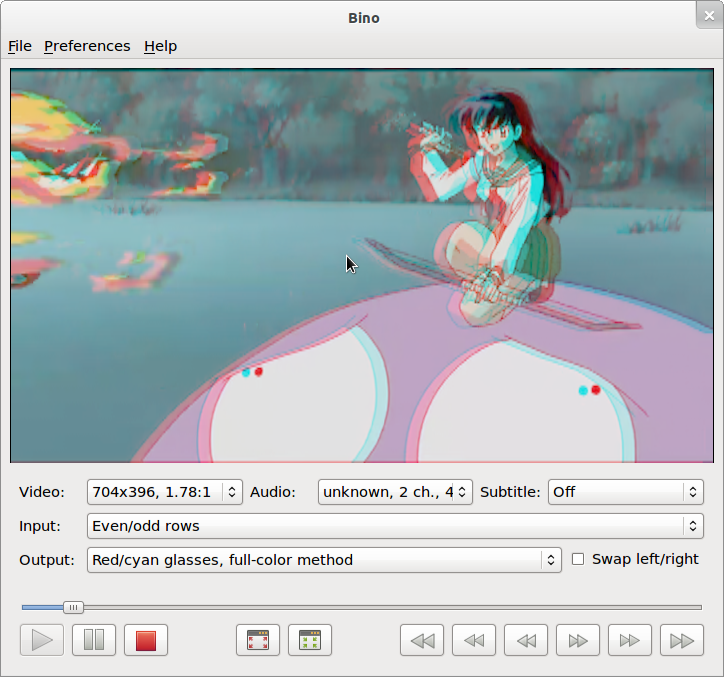The height and width of the screenshot is (677, 724).
Task: Seek backward with the largest rewind button
Action: pyautogui.click(x=422, y=640)
